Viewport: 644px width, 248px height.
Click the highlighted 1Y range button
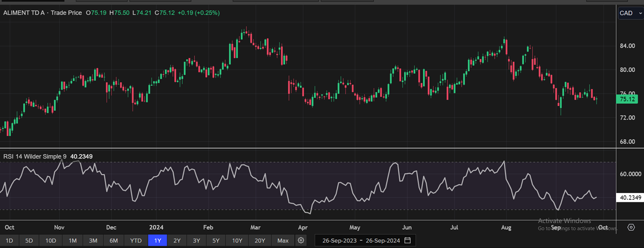[x=157, y=240]
